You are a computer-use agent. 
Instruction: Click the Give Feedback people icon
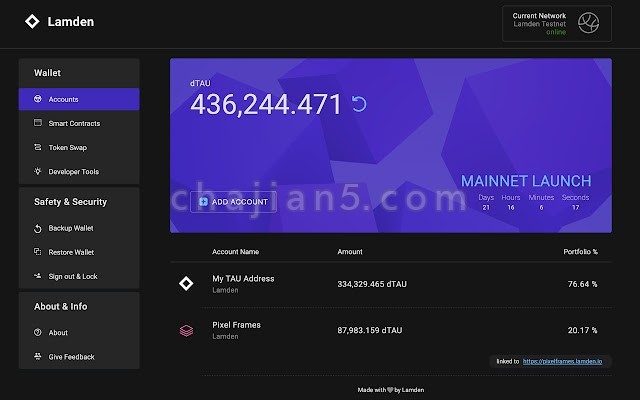click(38, 356)
